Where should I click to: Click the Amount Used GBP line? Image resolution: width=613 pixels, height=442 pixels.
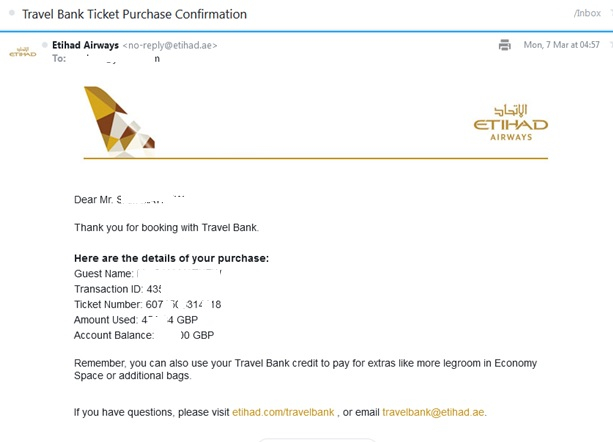point(136,320)
